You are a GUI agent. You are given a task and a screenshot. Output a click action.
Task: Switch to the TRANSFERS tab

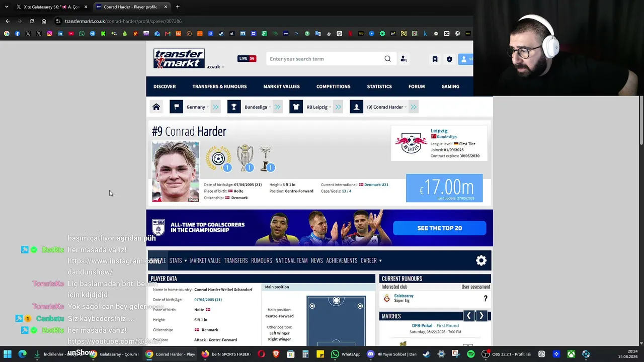pos(236,260)
